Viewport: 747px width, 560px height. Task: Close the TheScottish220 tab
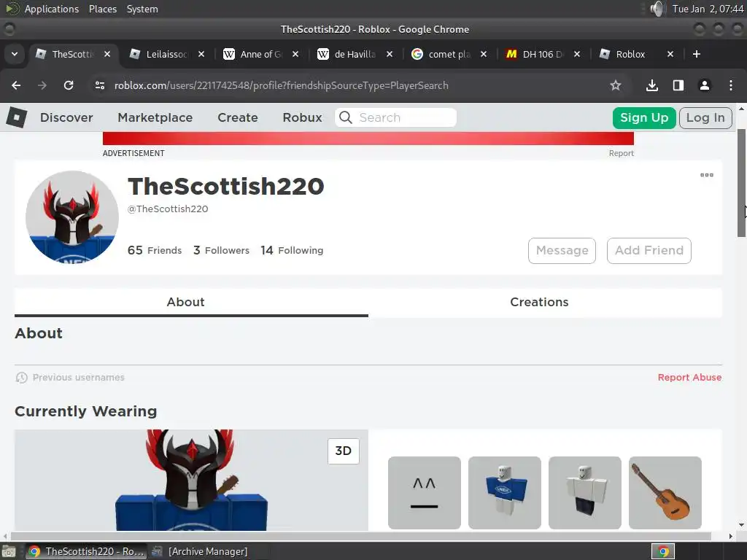(108, 54)
